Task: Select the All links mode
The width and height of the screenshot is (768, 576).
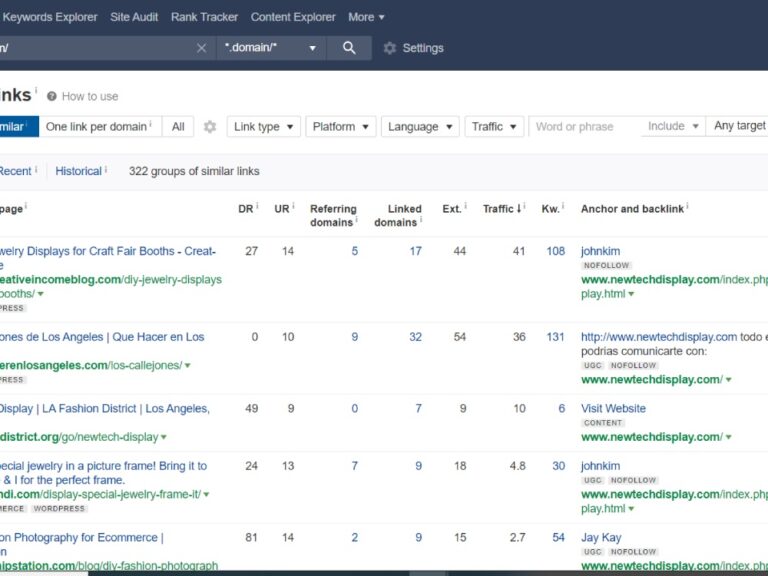Action: 178,127
